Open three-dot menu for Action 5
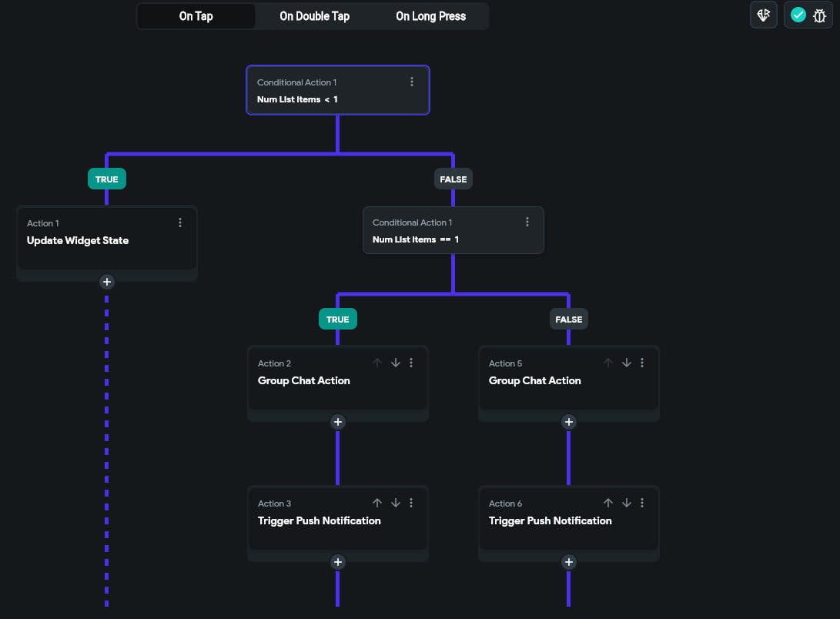 coord(642,363)
